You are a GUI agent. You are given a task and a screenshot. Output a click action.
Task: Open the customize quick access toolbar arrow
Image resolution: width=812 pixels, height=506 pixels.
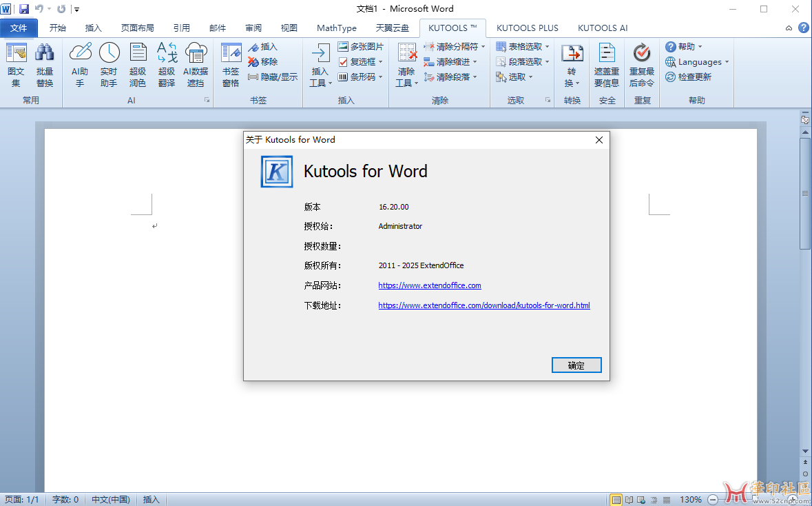[76, 9]
